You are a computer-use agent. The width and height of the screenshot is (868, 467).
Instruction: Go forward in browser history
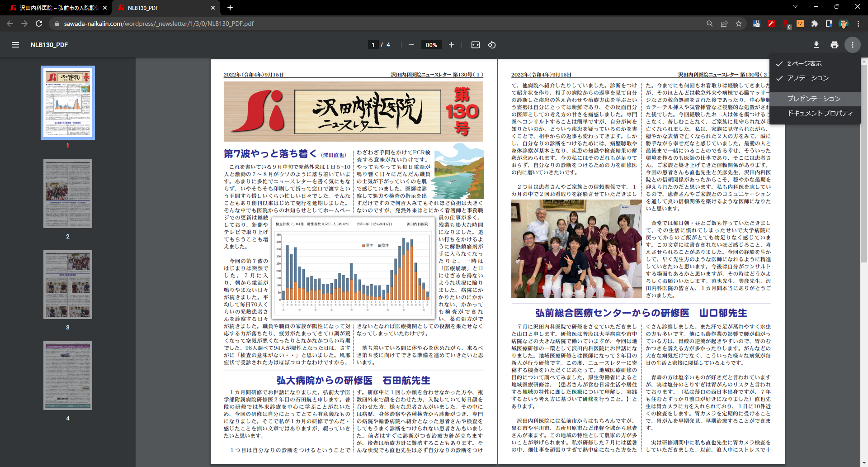(x=24, y=24)
